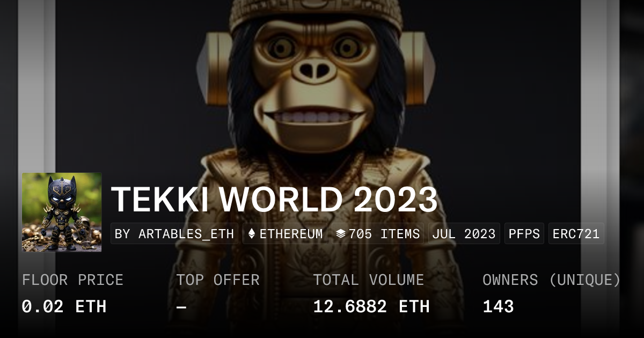
Task: Click the Ethereum diamond icon
Action: (252, 234)
